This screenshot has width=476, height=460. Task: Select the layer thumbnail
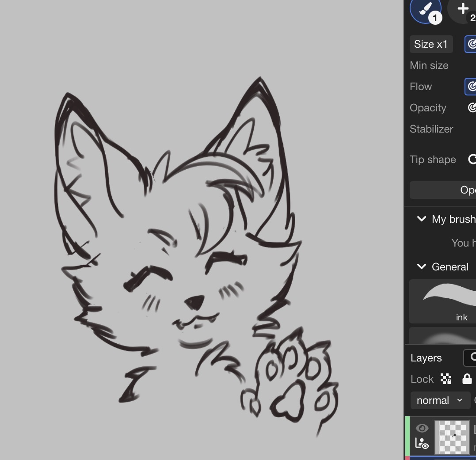click(x=452, y=437)
